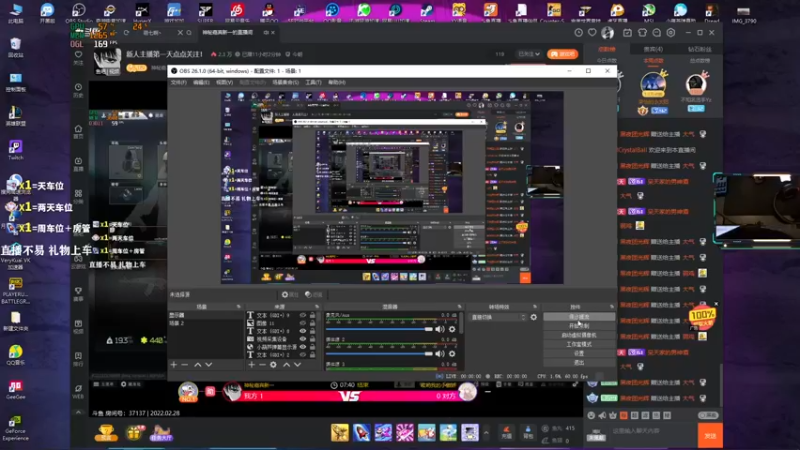Pop out the Audio Mixer dock panel

[x=459, y=307]
